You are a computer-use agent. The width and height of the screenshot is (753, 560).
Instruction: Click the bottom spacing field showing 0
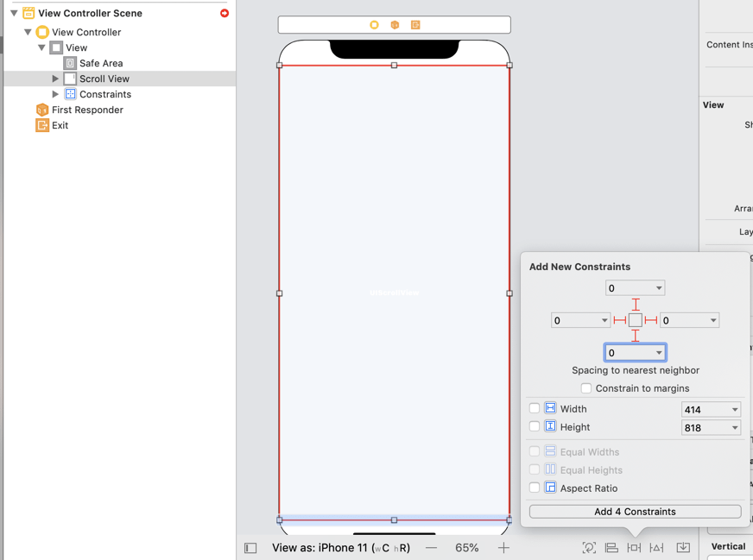click(635, 352)
